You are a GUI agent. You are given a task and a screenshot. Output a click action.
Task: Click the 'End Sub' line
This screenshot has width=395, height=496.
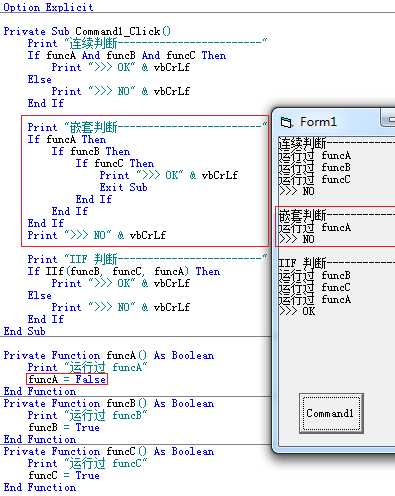pyautogui.click(x=24, y=331)
